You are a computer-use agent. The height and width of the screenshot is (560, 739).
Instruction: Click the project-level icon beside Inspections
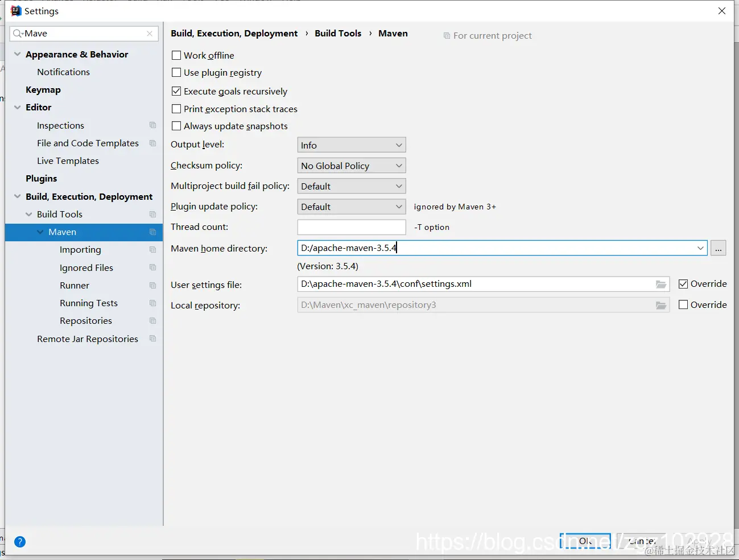point(152,125)
